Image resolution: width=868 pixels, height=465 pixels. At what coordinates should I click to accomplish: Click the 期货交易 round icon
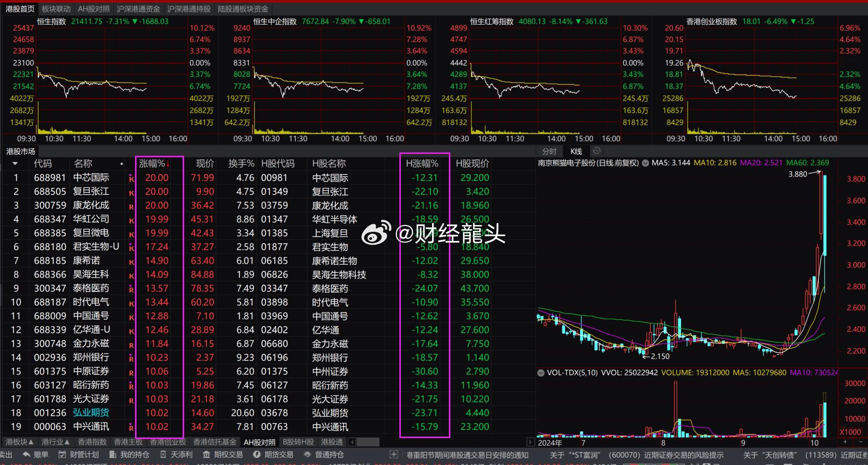tap(257, 454)
